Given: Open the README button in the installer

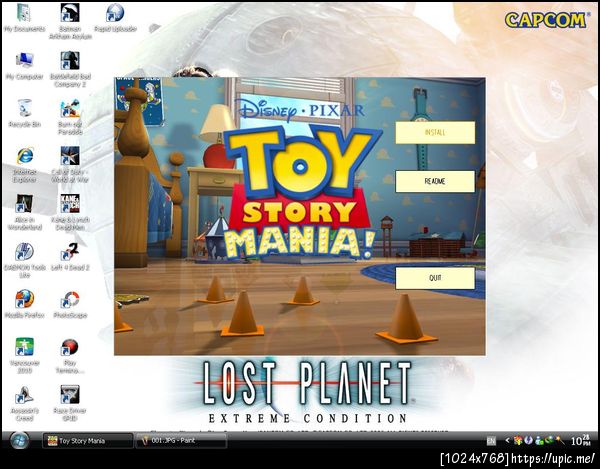Looking at the screenshot, I should [435, 181].
